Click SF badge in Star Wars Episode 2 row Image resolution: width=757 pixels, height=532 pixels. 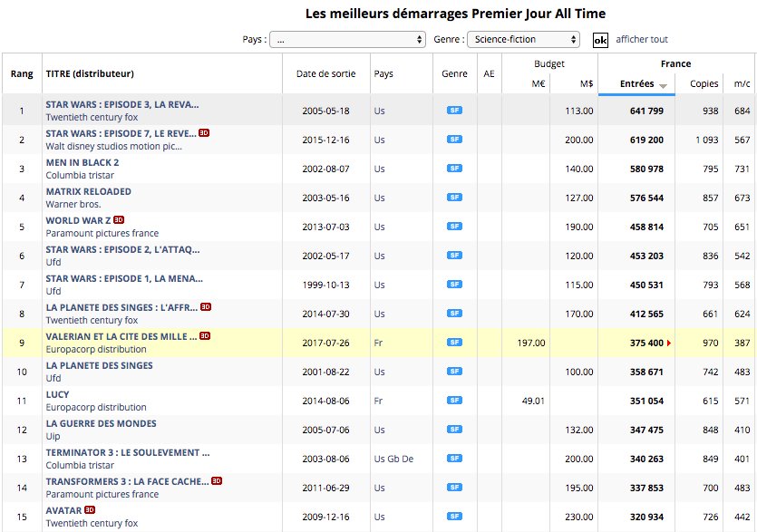coord(454,255)
